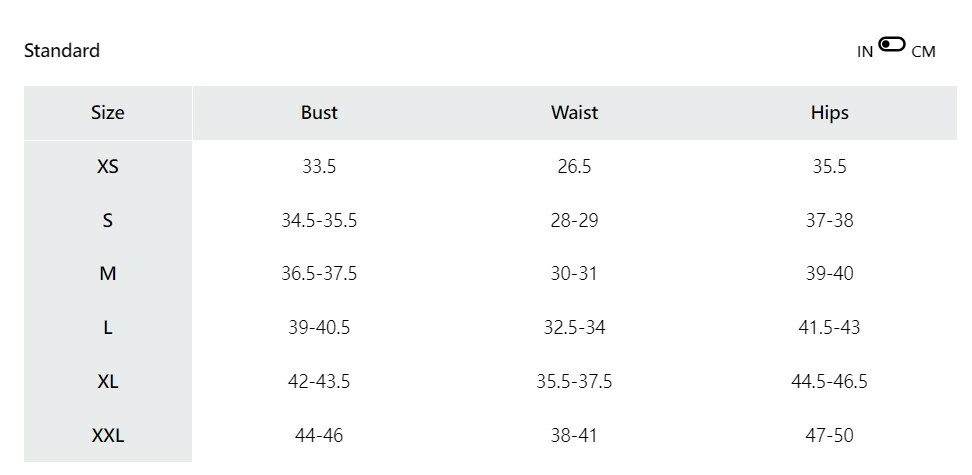Screen dimensions: 972x475
Task: Select the XS size row label
Action: 108,167
